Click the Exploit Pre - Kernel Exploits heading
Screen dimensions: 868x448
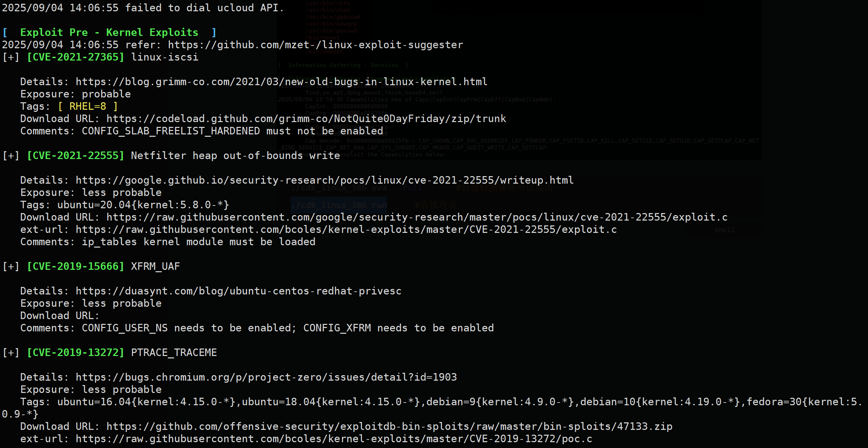109,32
